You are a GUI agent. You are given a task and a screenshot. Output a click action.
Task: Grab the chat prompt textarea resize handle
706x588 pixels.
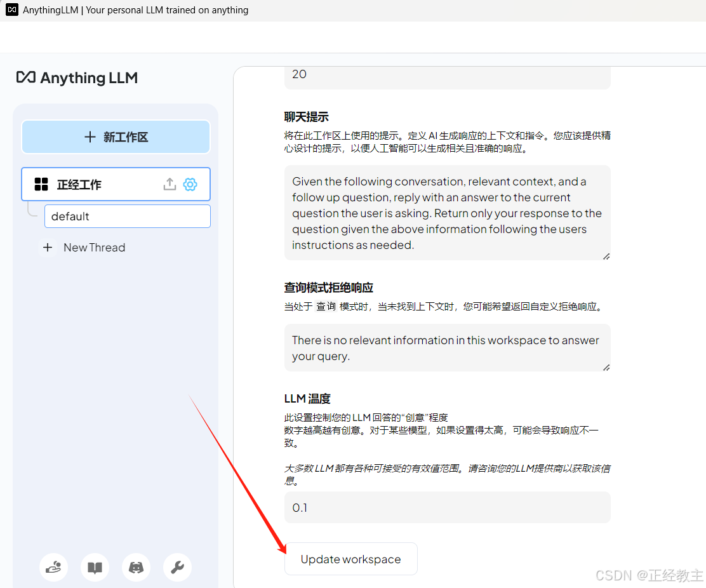(x=606, y=256)
